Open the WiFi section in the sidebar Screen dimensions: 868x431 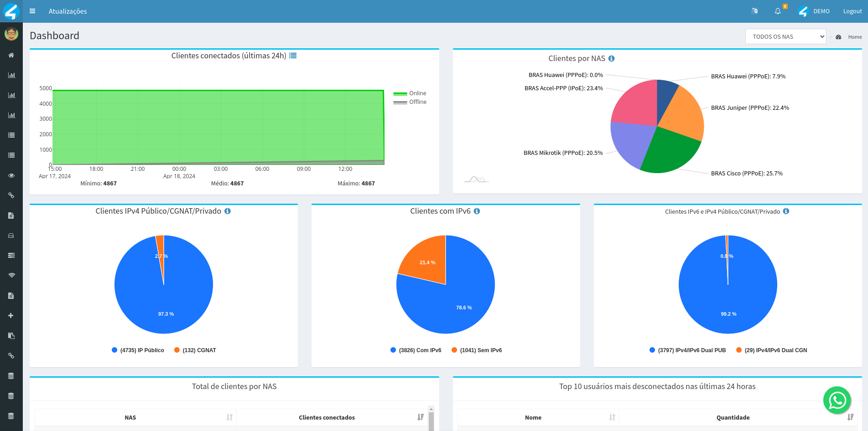click(11, 275)
